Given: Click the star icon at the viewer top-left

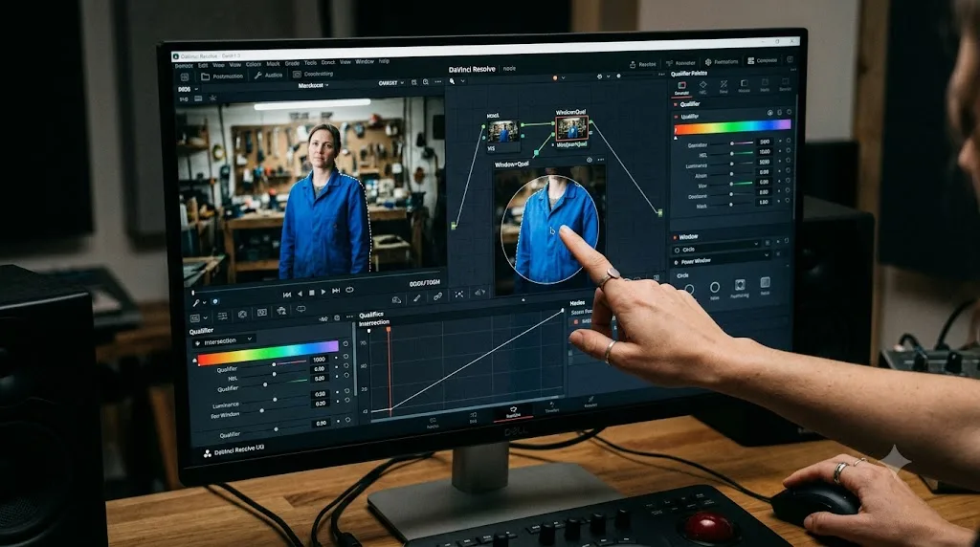Looking at the screenshot, I should pyautogui.click(x=213, y=98).
